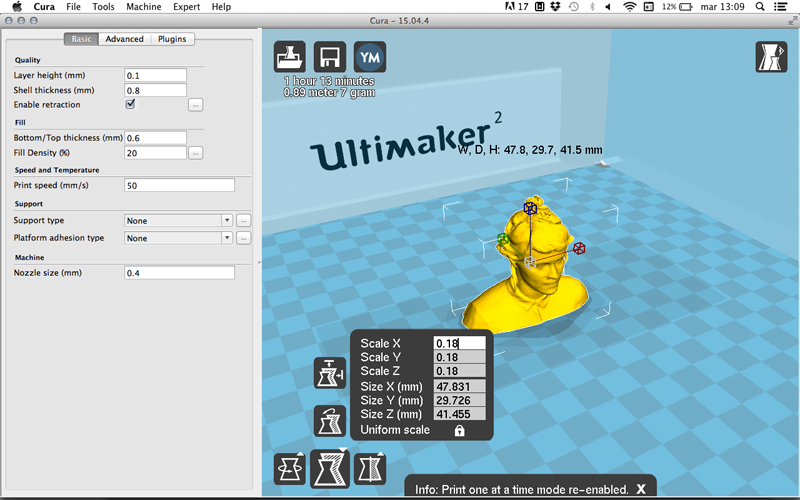800x500 pixels.
Task: Click the YM YouMagine share icon
Action: (369, 57)
